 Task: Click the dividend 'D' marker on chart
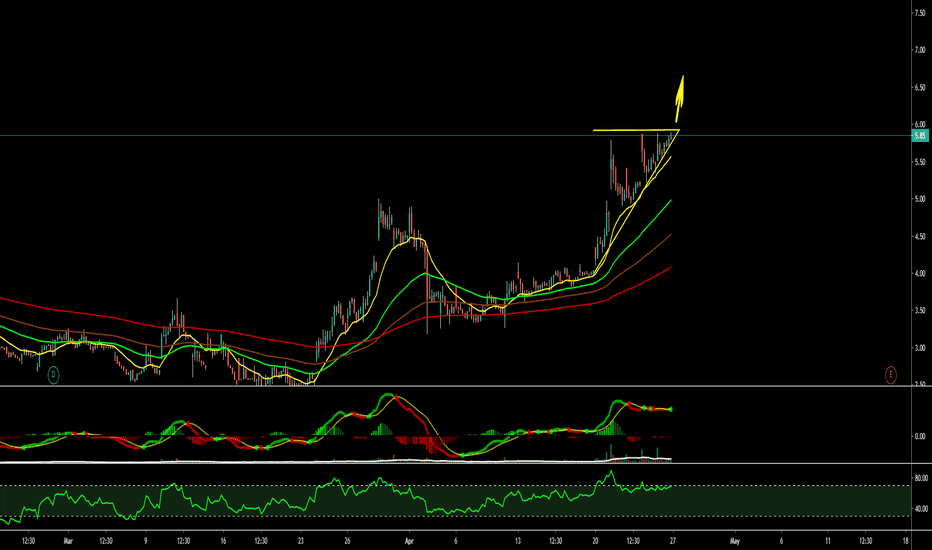pyautogui.click(x=53, y=375)
